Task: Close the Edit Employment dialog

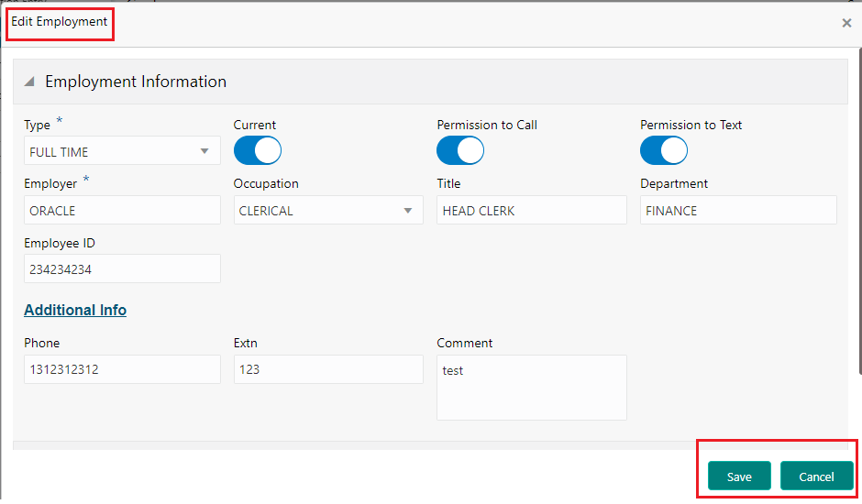Action: (846, 24)
